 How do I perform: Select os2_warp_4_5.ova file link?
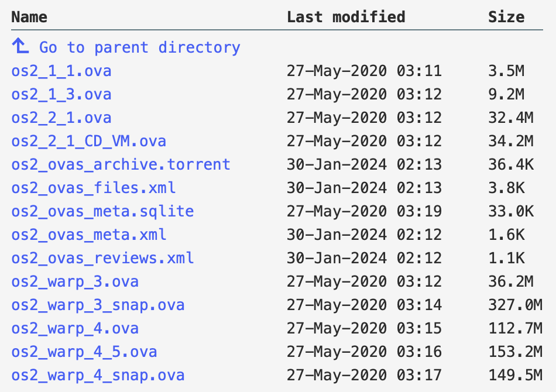click(x=84, y=352)
